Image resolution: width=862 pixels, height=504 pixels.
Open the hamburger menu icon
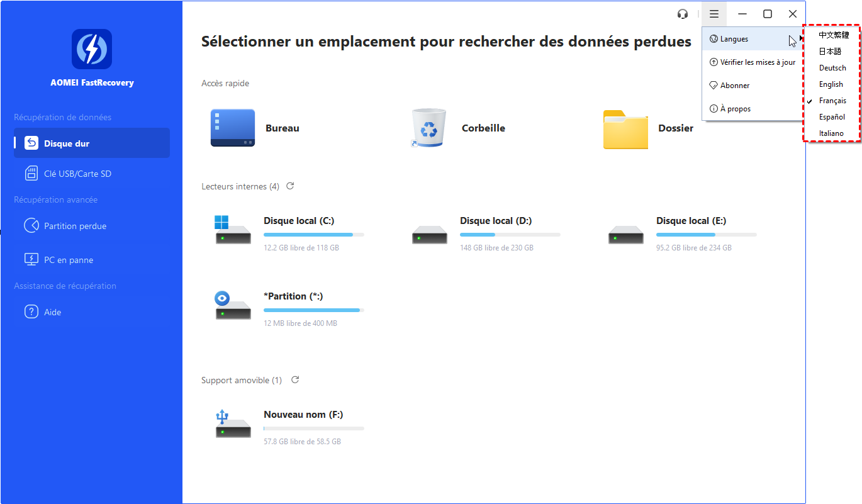click(714, 14)
